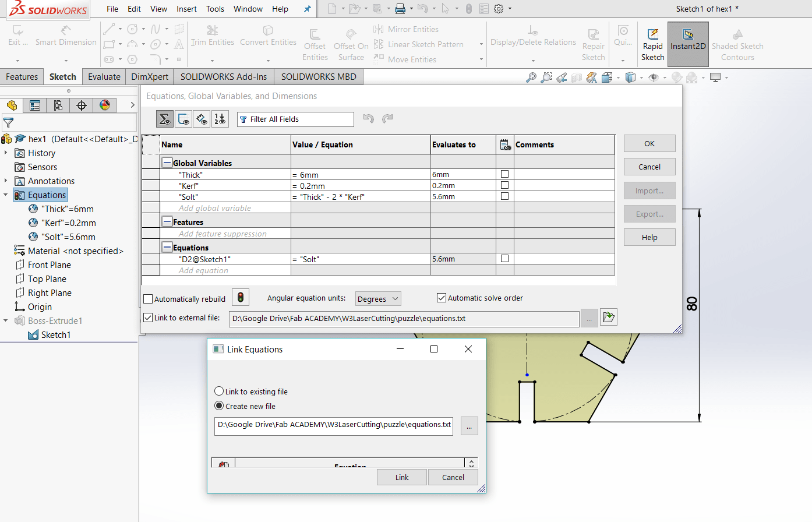Select Create new file option
This screenshot has width=812, height=522.
click(219, 405)
